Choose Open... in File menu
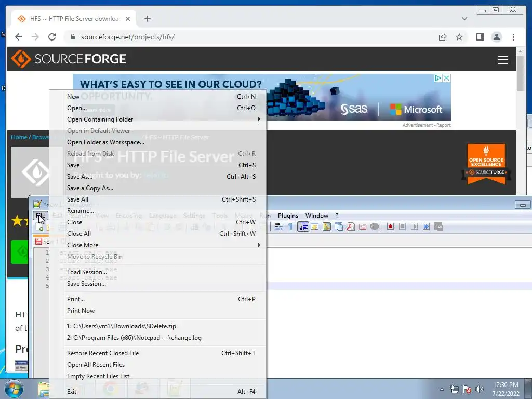This screenshot has width=532, height=399. tap(158, 108)
